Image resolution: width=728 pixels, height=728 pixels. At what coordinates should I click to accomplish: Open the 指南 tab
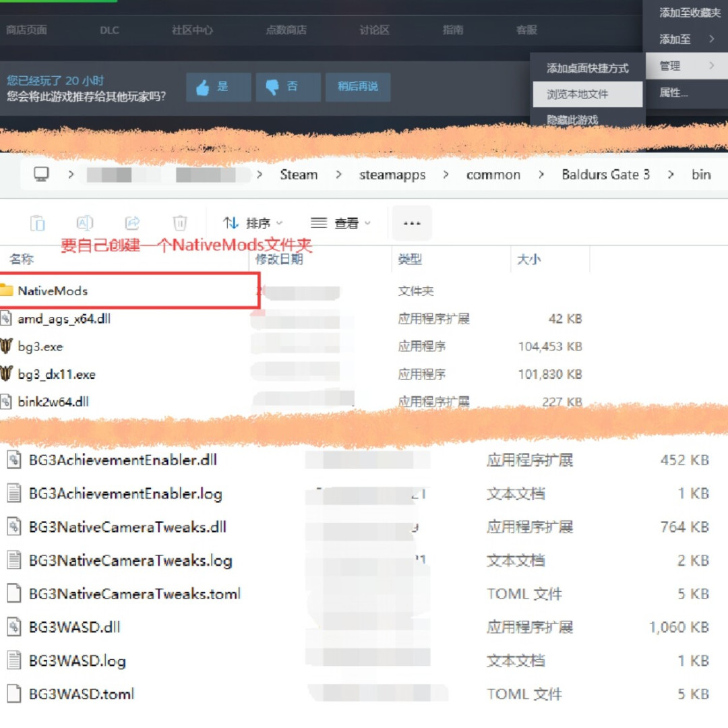click(x=453, y=30)
